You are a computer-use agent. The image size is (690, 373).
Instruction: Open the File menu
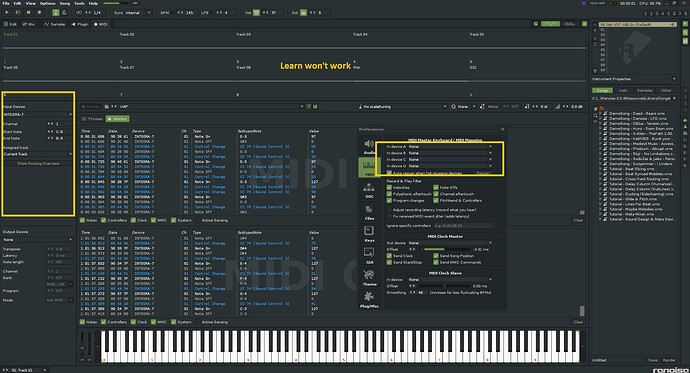(6, 3)
